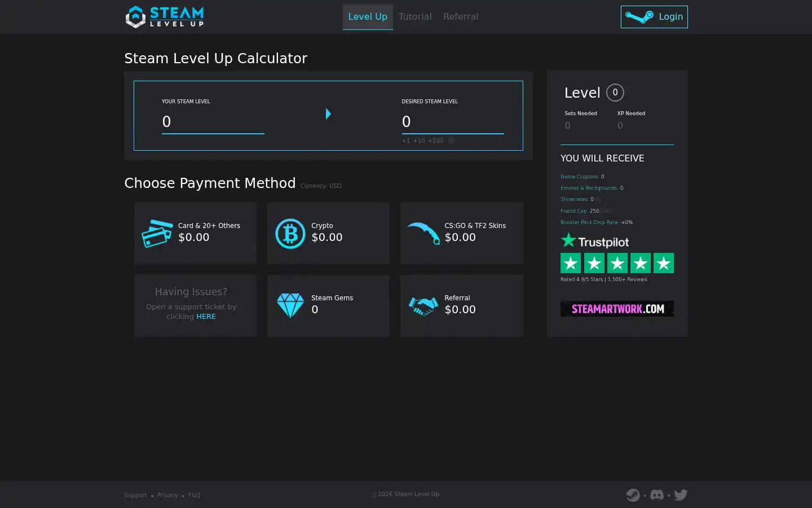Viewport: 812px width, 508px height.
Task: Open the Discord footer icon
Action: [657, 495]
